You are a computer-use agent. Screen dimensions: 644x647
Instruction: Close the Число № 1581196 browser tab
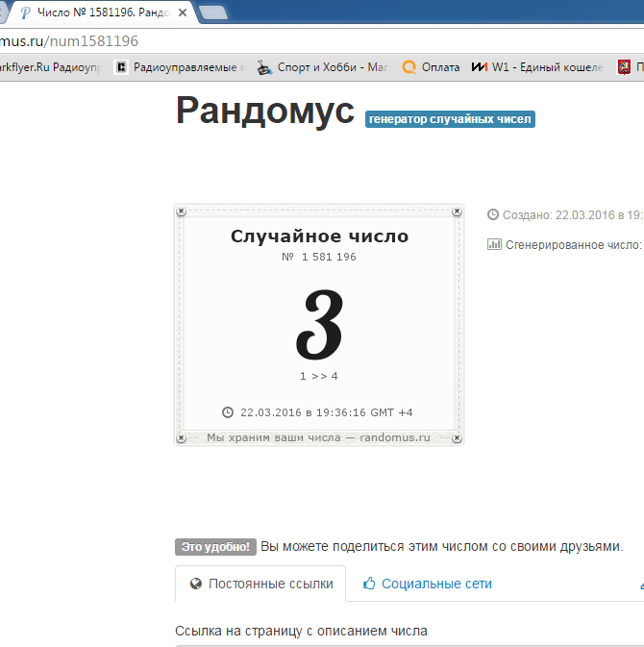183,13
